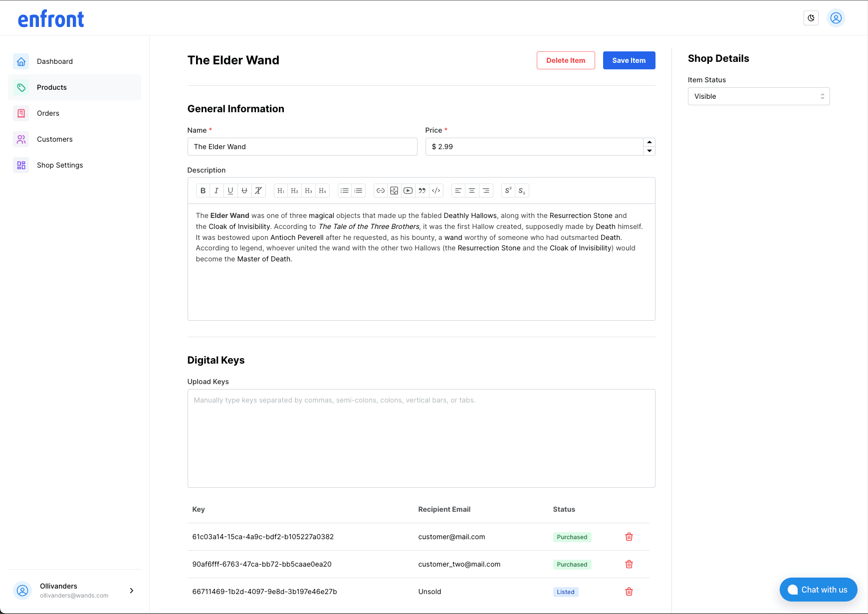Insert a link using the link icon
This screenshot has height=614, width=868.
tap(380, 191)
